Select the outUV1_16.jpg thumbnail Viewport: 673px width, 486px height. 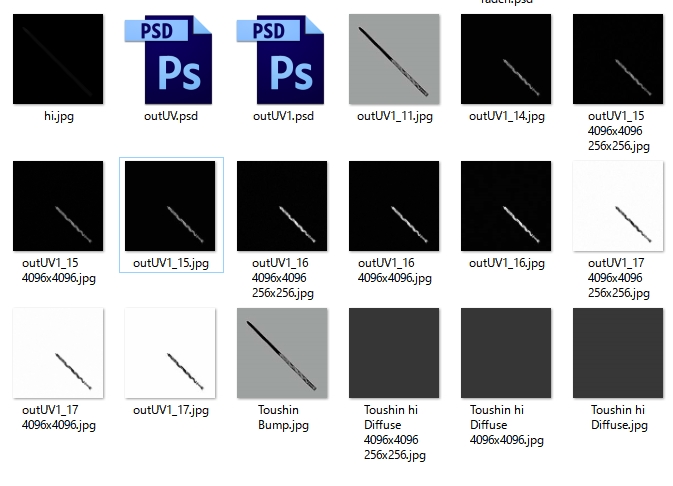click(x=506, y=206)
